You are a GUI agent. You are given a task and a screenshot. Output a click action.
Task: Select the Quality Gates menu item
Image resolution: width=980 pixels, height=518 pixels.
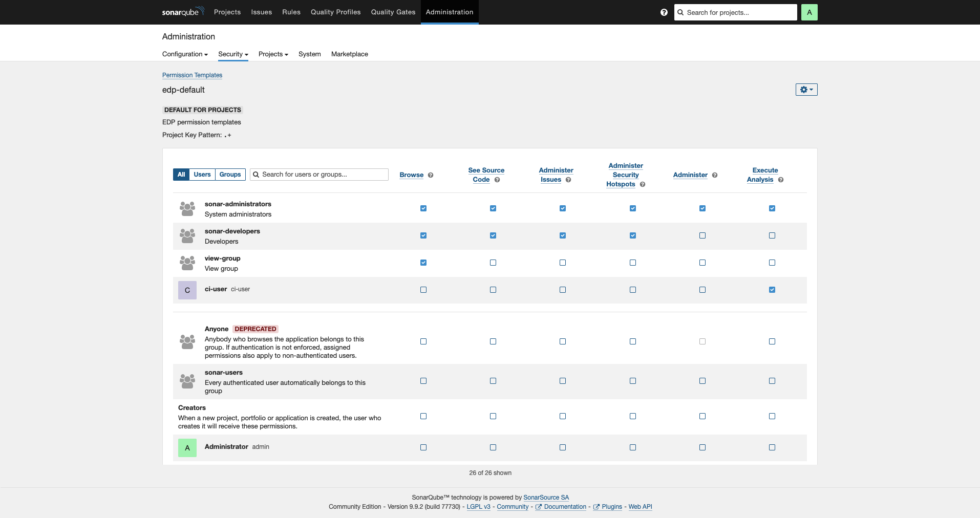coord(393,12)
